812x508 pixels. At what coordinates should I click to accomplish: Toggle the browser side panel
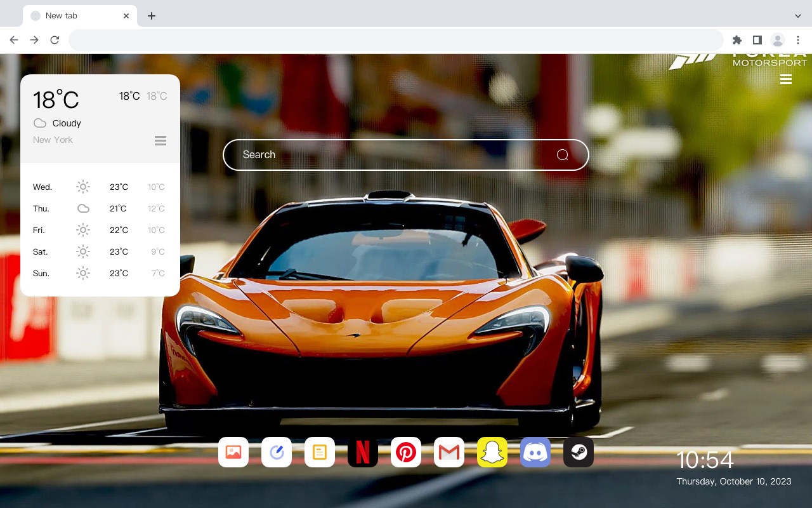(x=757, y=40)
